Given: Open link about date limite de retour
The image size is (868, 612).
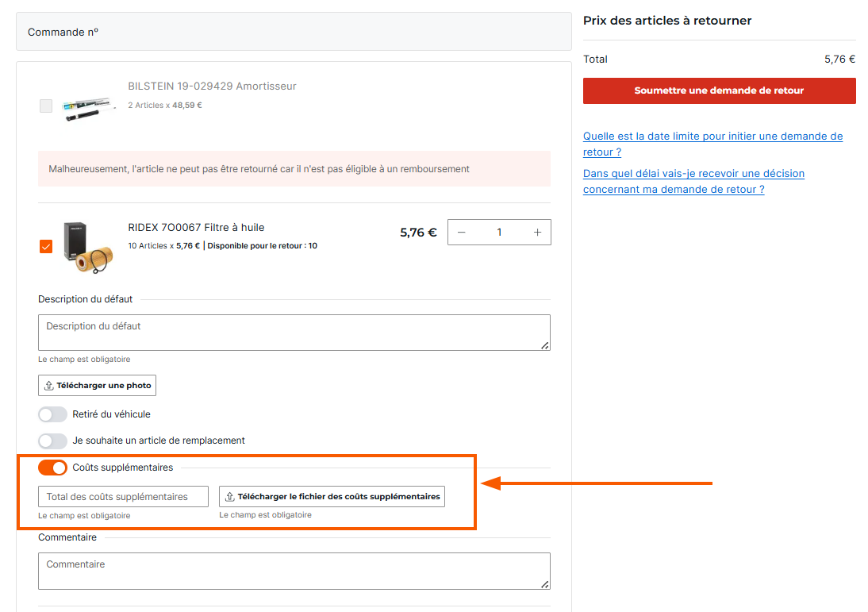Looking at the screenshot, I should (712, 144).
